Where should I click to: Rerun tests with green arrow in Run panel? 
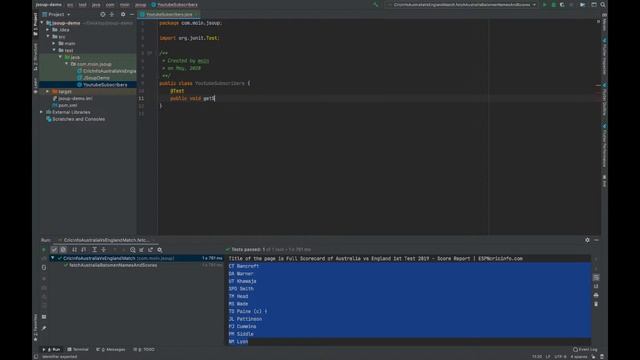coord(44,250)
